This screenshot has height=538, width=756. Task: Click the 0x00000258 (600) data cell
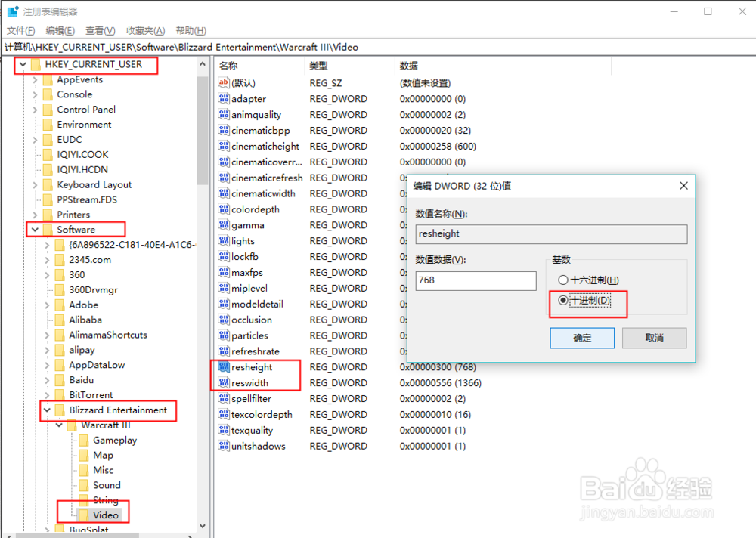[438, 146]
